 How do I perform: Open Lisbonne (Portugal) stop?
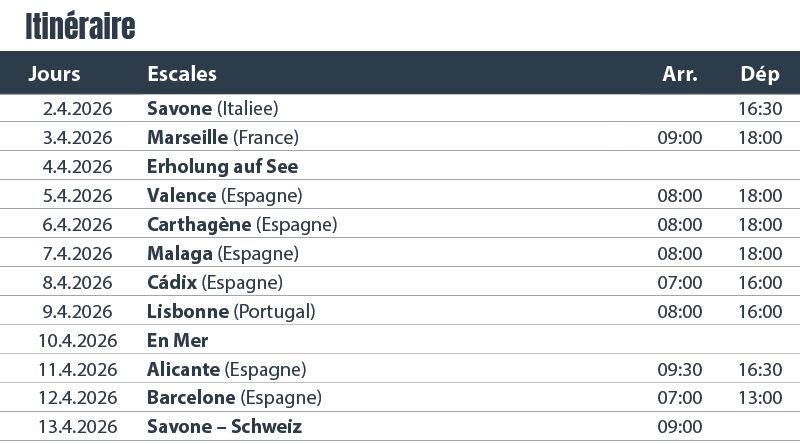point(230,311)
